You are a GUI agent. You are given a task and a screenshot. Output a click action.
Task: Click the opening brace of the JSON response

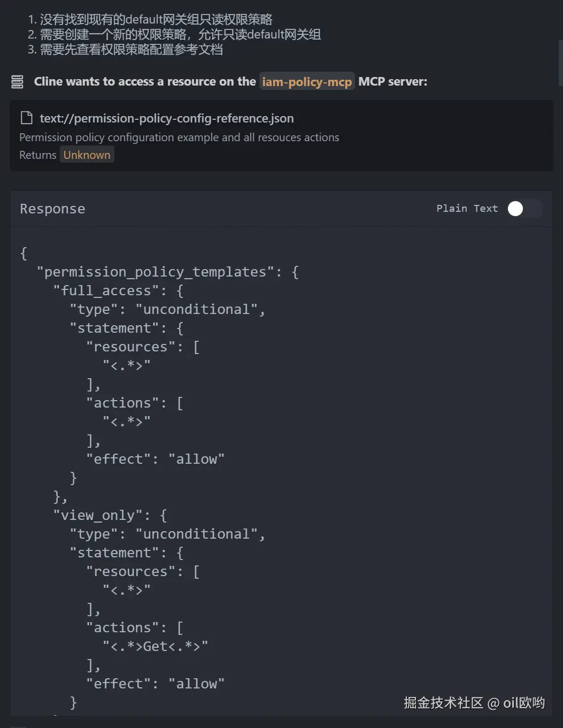pyautogui.click(x=24, y=253)
